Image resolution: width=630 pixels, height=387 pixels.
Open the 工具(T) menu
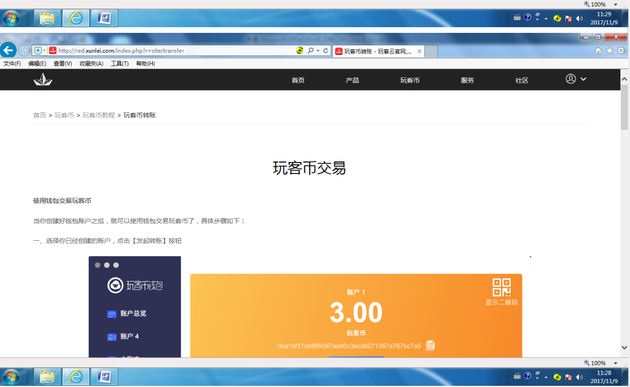[120, 63]
